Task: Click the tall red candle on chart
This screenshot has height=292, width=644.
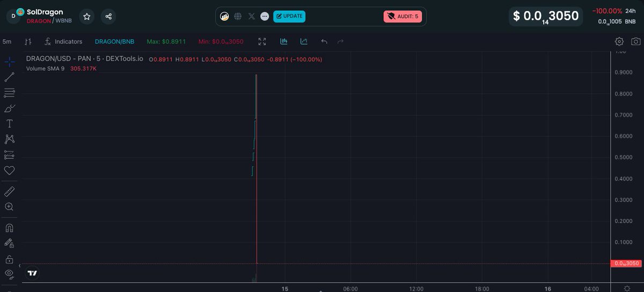Action: [257, 169]
